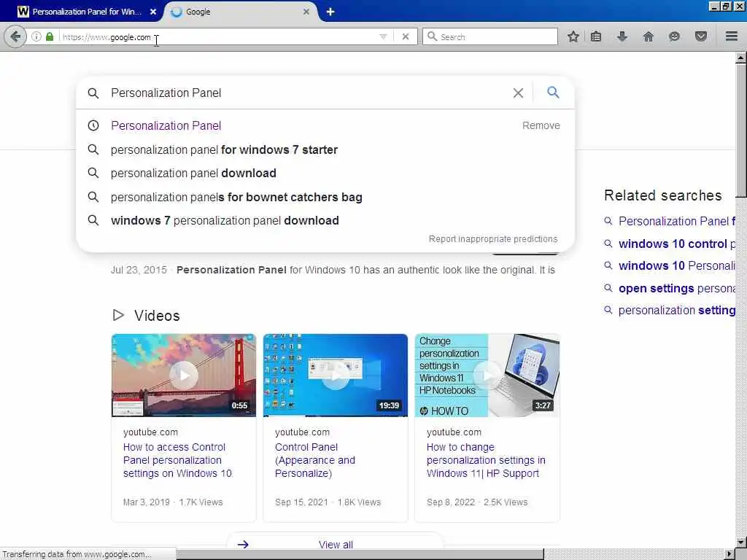747x560 pixels.
Task: Open related search windows 10 Personali
Action: click(676, 265)
